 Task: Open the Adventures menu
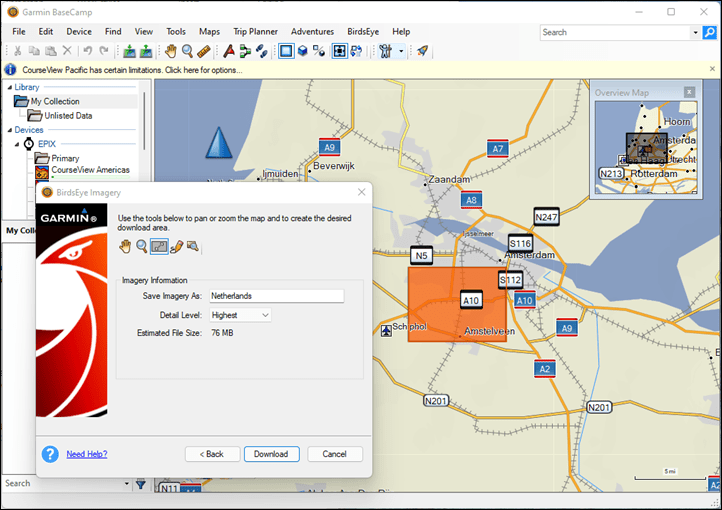click(x=312, y=31)
